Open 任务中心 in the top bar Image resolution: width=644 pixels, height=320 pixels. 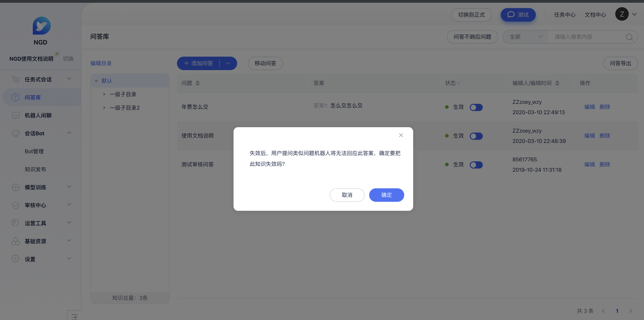[565, 15]
